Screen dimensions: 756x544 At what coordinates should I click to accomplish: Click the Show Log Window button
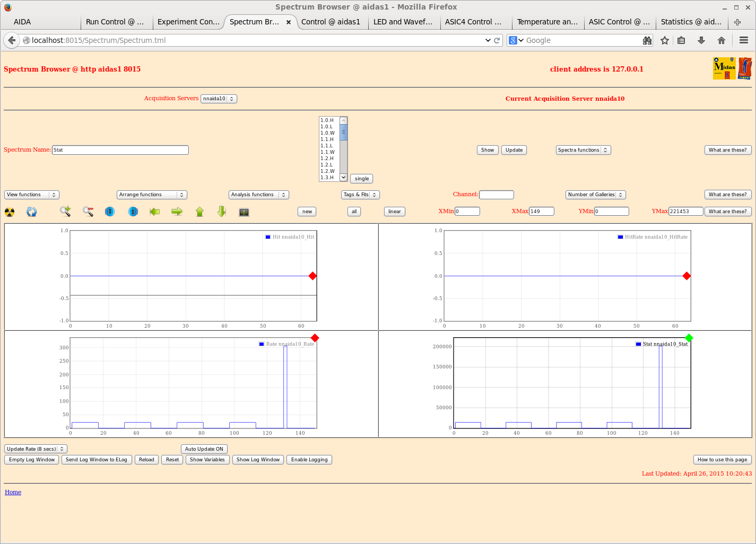click(x=258, y=460)
